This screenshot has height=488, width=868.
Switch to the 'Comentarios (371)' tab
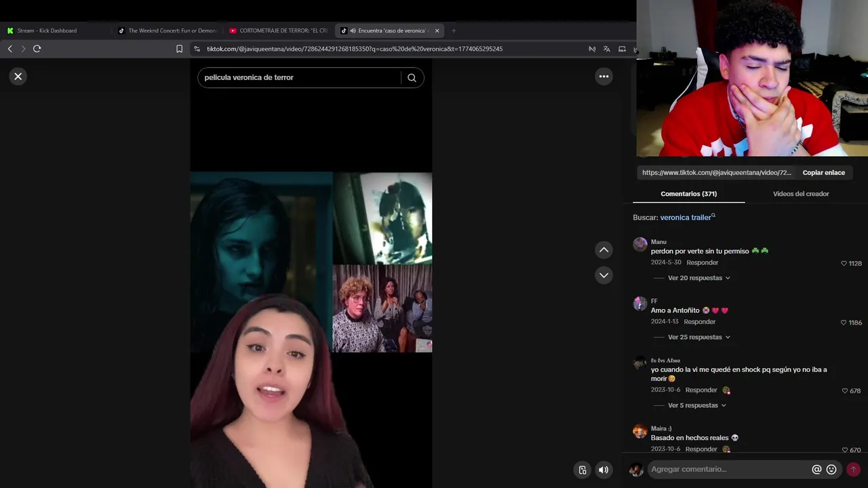click(688, 194)
